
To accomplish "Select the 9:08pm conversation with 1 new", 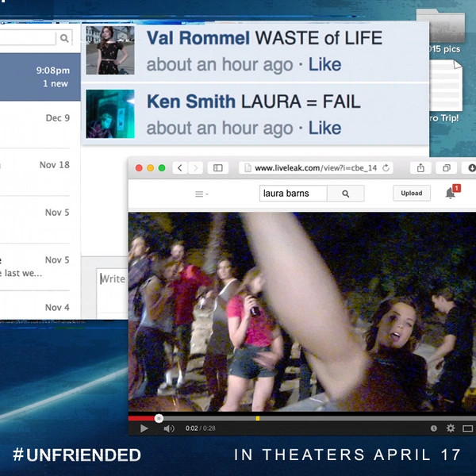I will click(40, 77).
